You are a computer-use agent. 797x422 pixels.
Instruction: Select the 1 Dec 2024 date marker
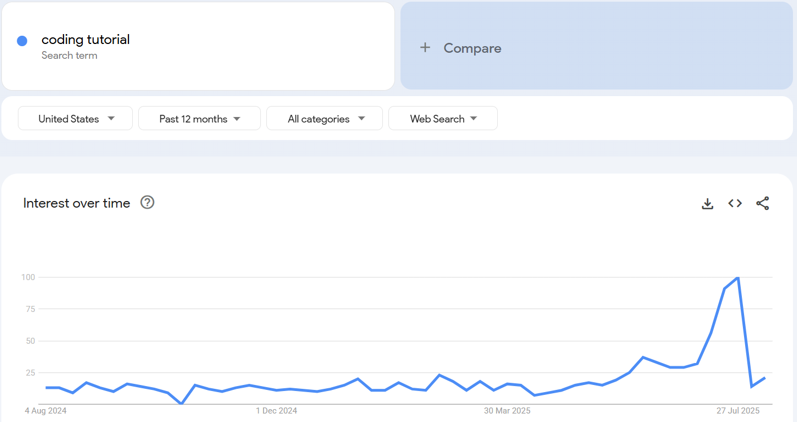click(276, 410)
